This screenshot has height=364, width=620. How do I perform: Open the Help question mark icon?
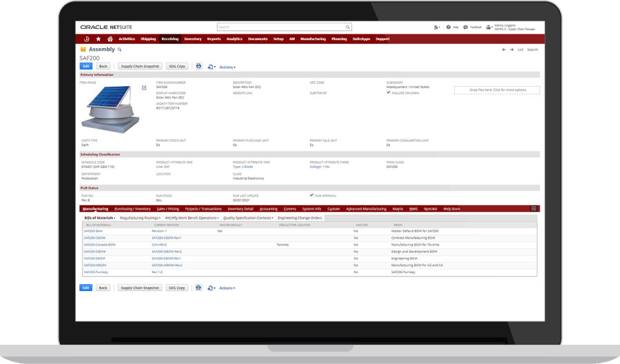tap(448, 28)
